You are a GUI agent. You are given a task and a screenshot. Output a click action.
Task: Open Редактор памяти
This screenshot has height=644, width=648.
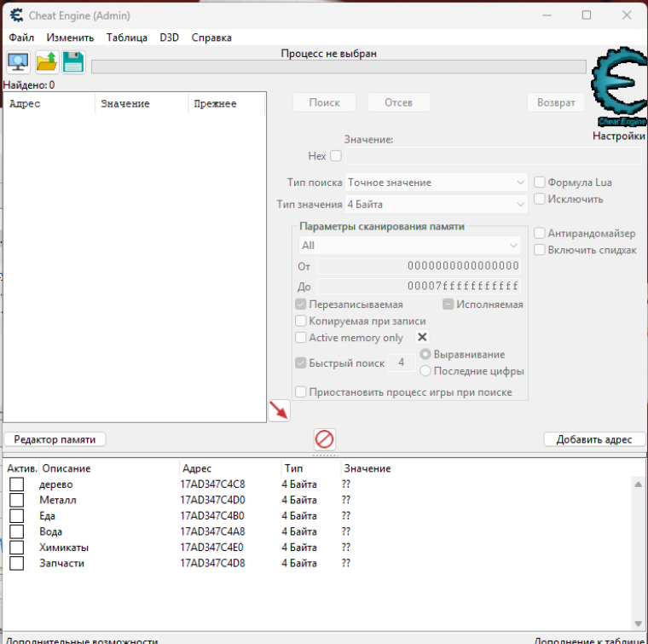click(55, 439)
